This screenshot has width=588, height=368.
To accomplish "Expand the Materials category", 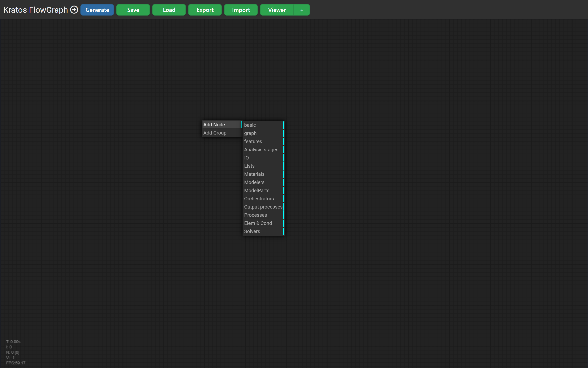I will click(x=264, y=174).
